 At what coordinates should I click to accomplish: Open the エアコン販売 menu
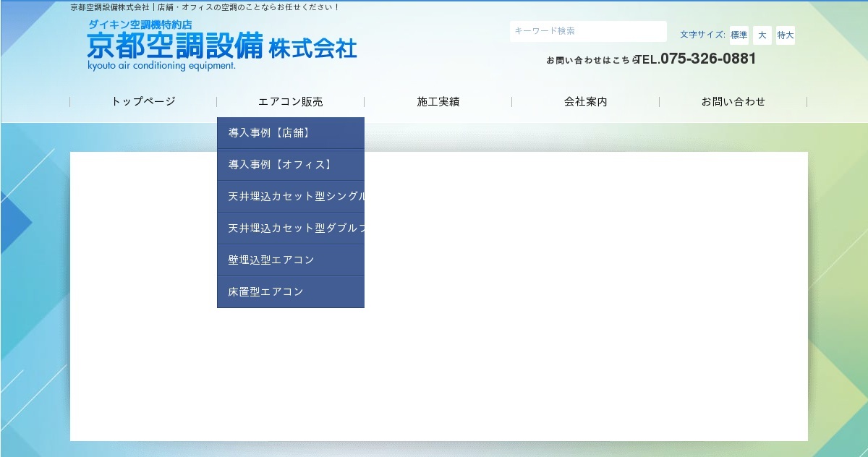click(x=291, y=102)
